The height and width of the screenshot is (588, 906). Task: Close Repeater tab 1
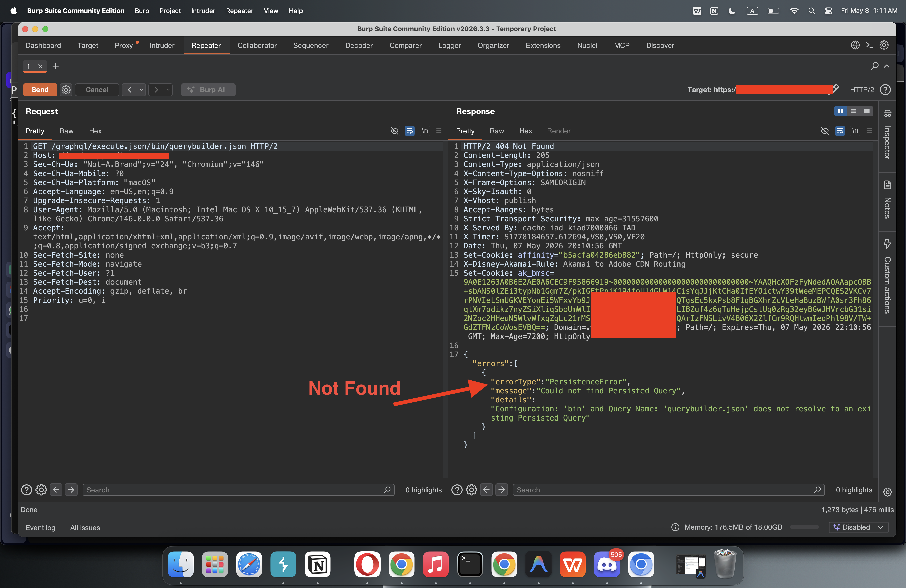(40, 66)
